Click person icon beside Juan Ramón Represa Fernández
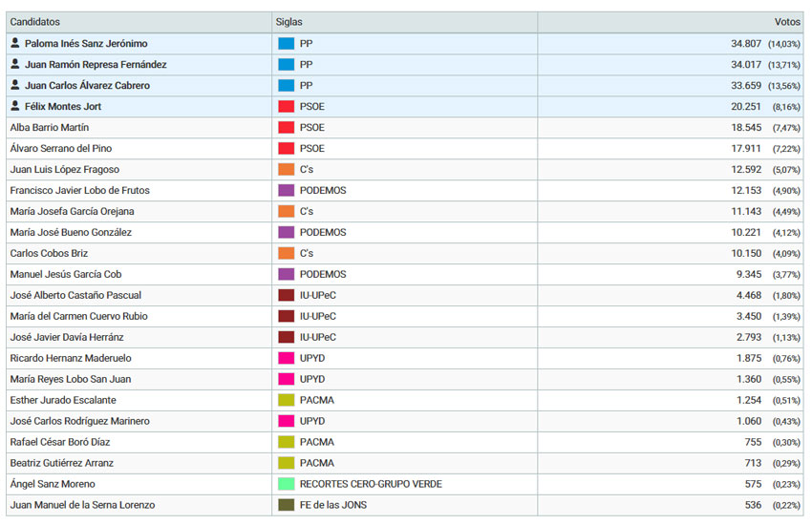Screen dimensions: 812x525 coord(15,64)
